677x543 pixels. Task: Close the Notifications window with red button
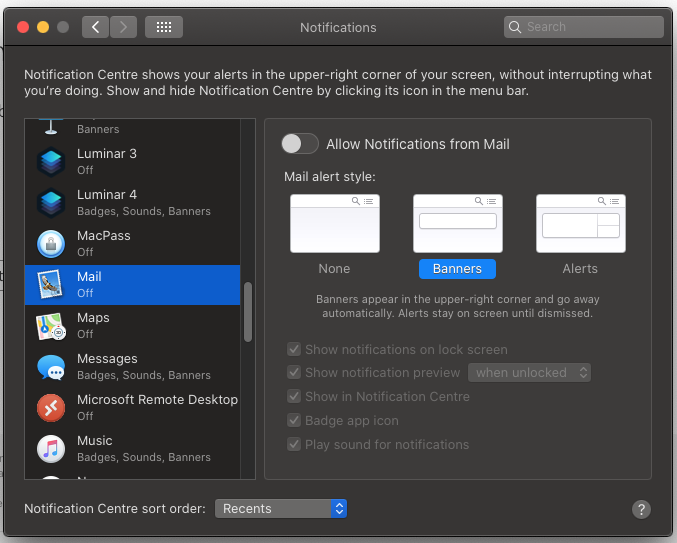[x=23, y=27]
